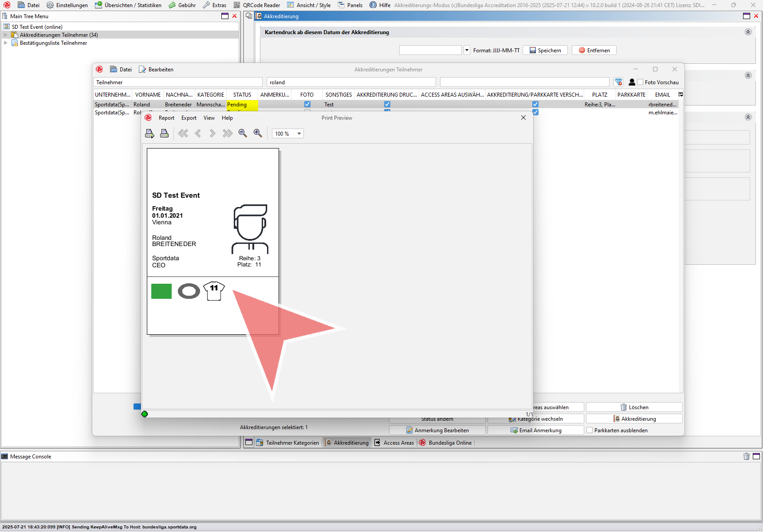
Task: Enable the Parkkarten ausblenden checkbox
Action: pos(590,430)
